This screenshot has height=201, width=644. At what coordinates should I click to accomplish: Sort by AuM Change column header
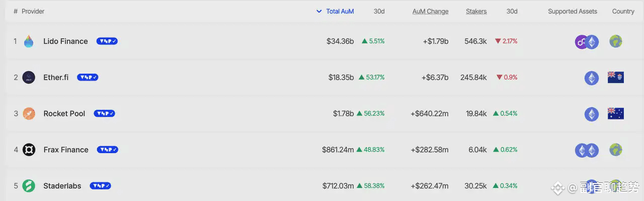pyautogui.click(x=430, y=11)
